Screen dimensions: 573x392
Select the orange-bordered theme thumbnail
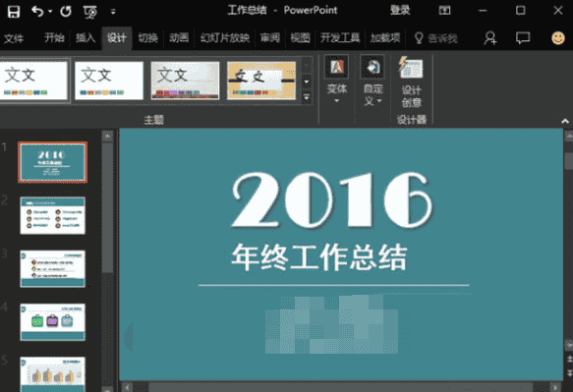pyautogui.click(x=261, y=81)
